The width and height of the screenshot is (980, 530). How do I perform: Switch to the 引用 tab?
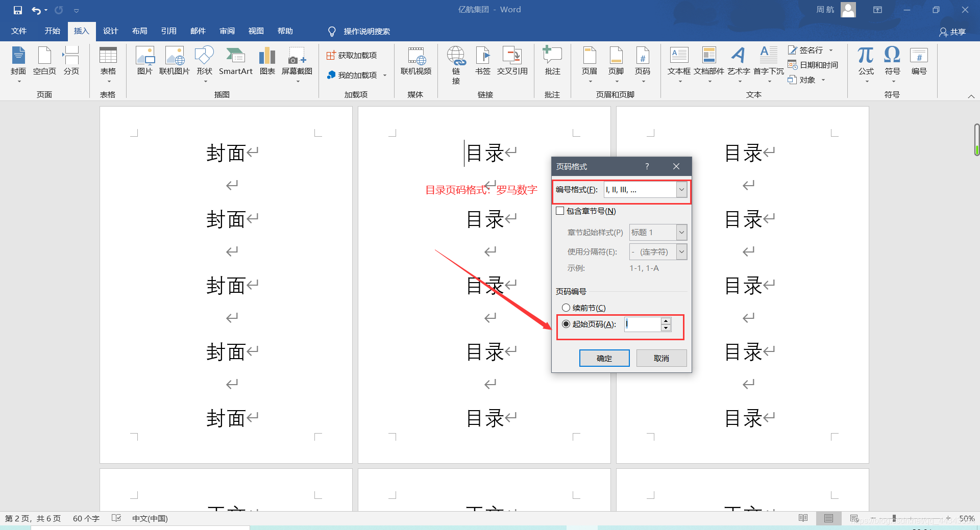pyautogui.click(x=168, y=31)
